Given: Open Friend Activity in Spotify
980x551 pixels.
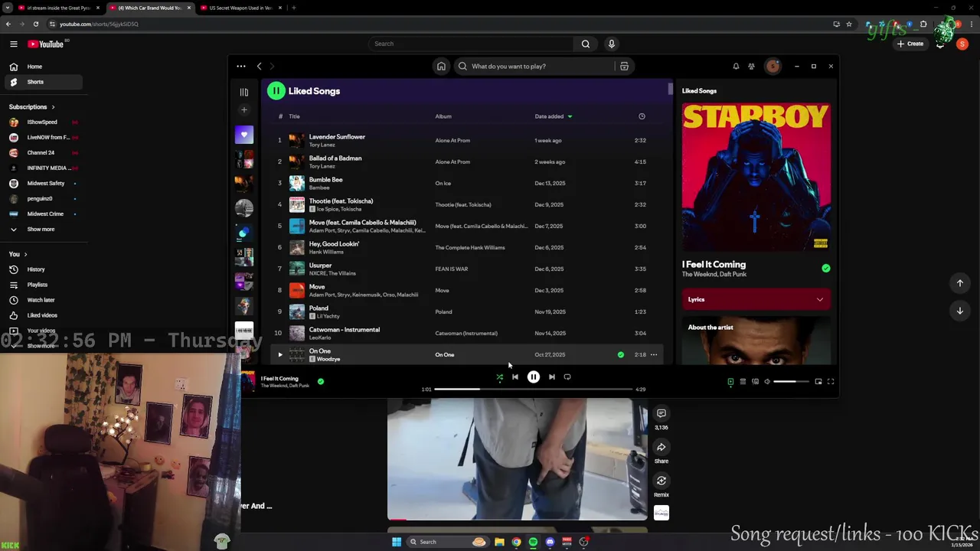Looking at the screenshot, I should [751, 67].
